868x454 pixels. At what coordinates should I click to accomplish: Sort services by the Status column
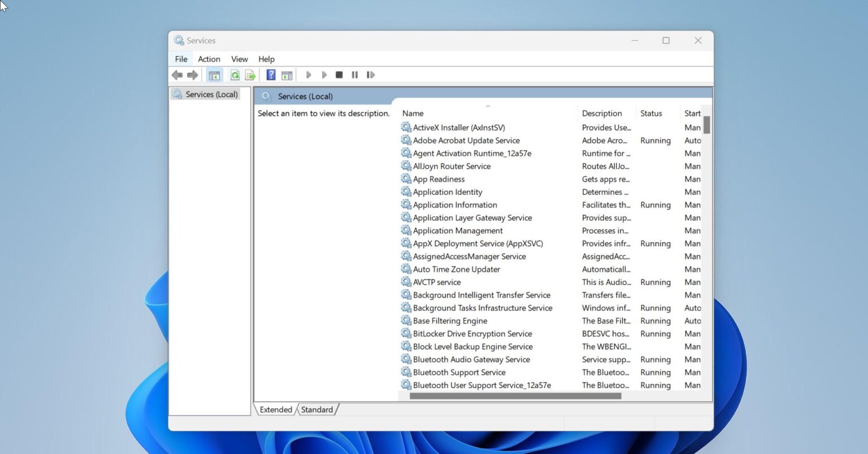(650, 113)
